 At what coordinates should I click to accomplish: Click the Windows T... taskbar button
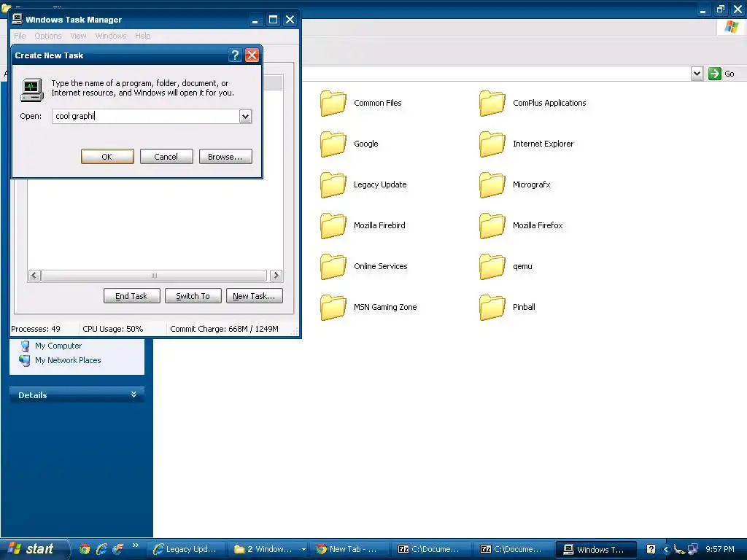coord(596,550)
